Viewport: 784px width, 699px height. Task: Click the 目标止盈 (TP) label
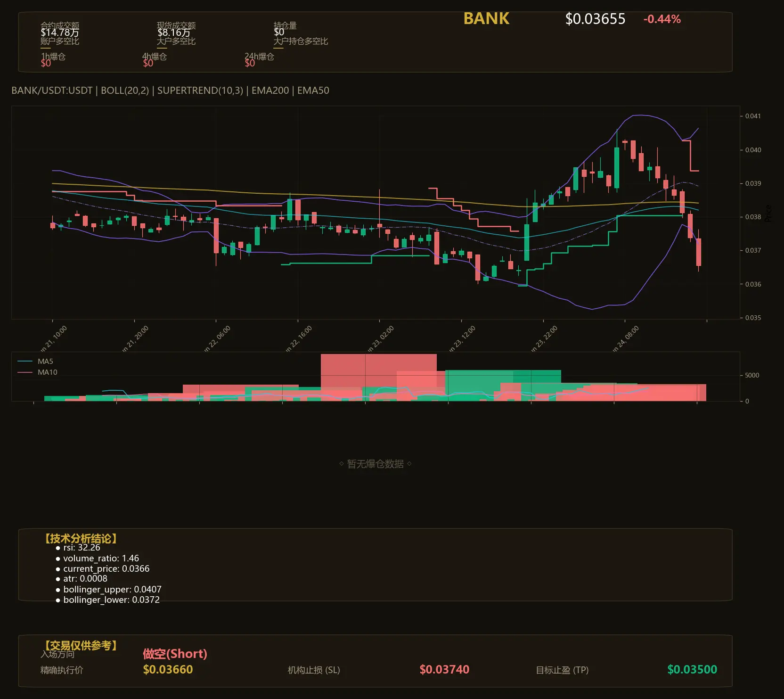point(562,670)
